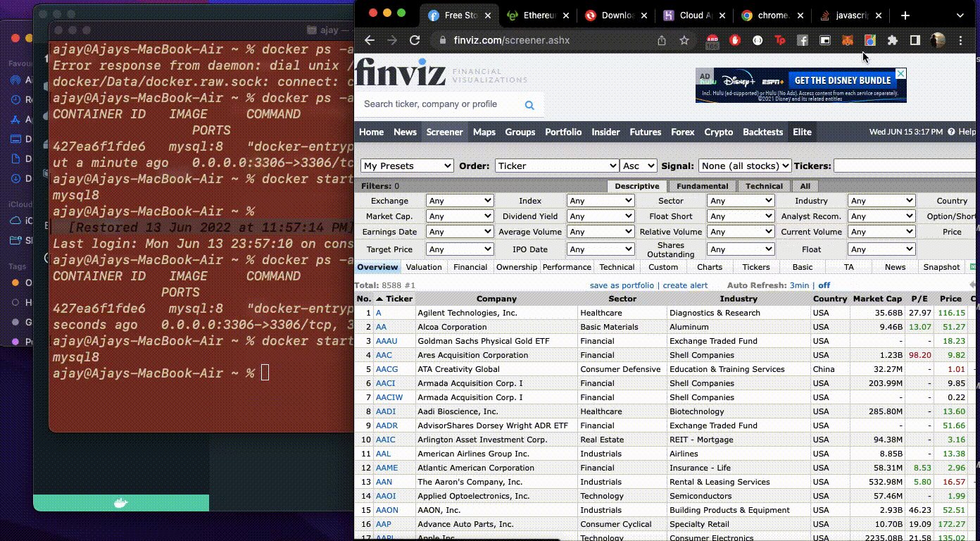980x541 pixels.
Task: Open Chrome profile avatar
Action: coord(937,40)
